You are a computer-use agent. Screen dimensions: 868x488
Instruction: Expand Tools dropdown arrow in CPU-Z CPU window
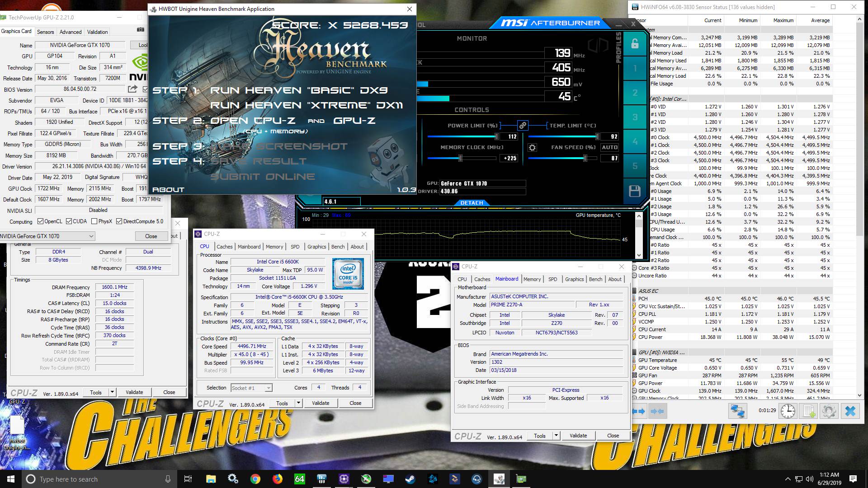[298, 403]
